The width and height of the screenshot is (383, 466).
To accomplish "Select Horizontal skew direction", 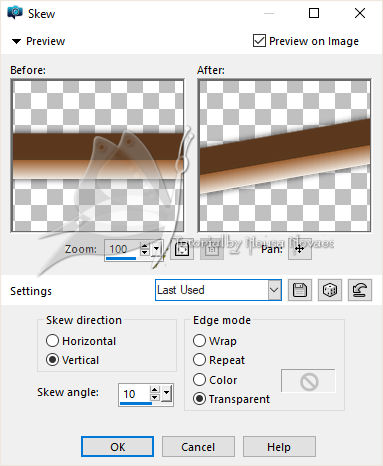I will (52, 341).
